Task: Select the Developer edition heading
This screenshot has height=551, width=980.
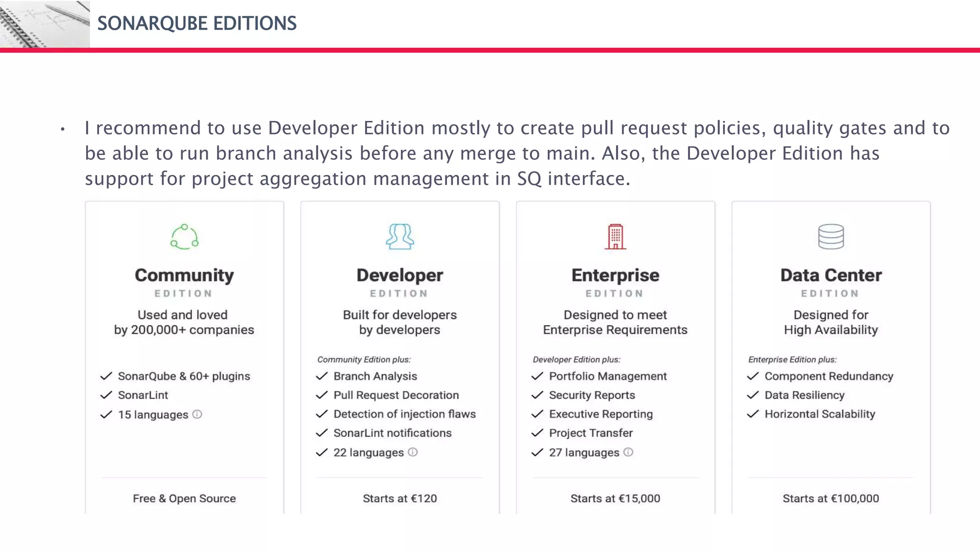Action: click(400, 275)
